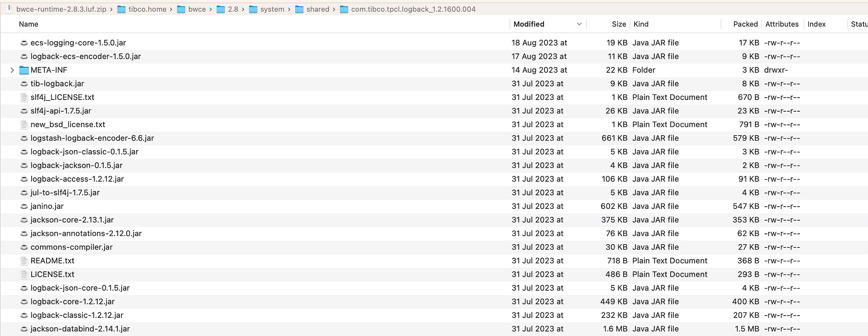Go to tibco.home in the path bar
The height and width of the screenshot is (336, 868).
pos(147,9)
